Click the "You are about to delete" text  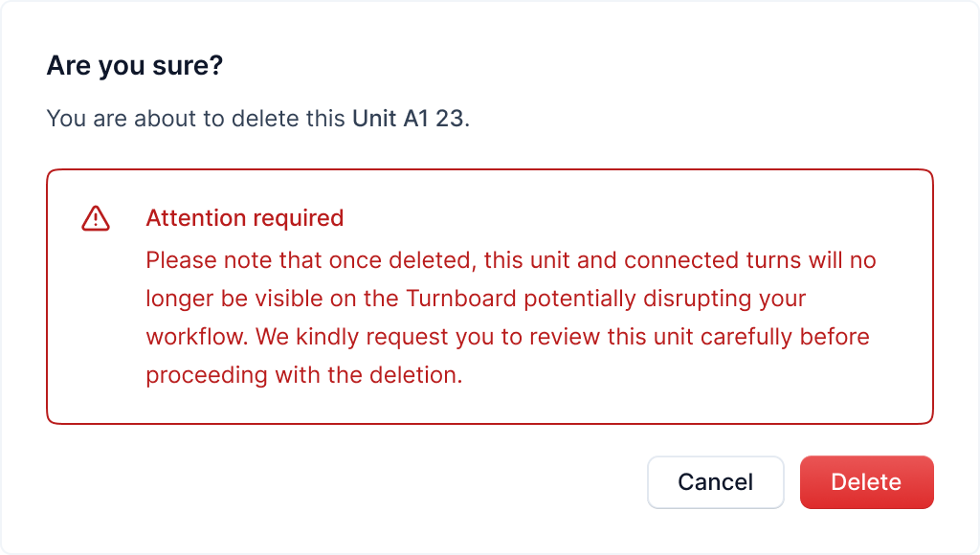(x=173, y=120)
